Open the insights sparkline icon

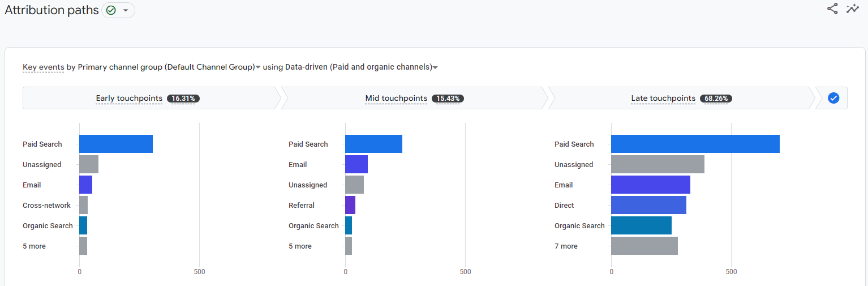tap(853, 8)
